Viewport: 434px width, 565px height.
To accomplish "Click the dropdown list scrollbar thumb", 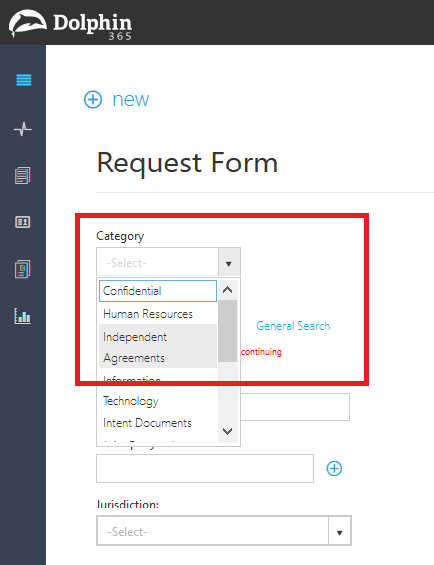I will [x=227, y=331].
